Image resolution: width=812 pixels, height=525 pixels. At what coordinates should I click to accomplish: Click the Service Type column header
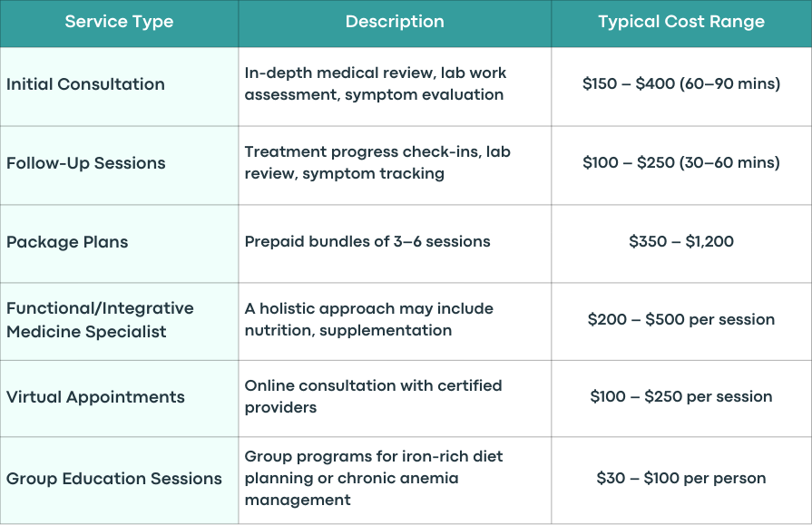pos(119,22)
